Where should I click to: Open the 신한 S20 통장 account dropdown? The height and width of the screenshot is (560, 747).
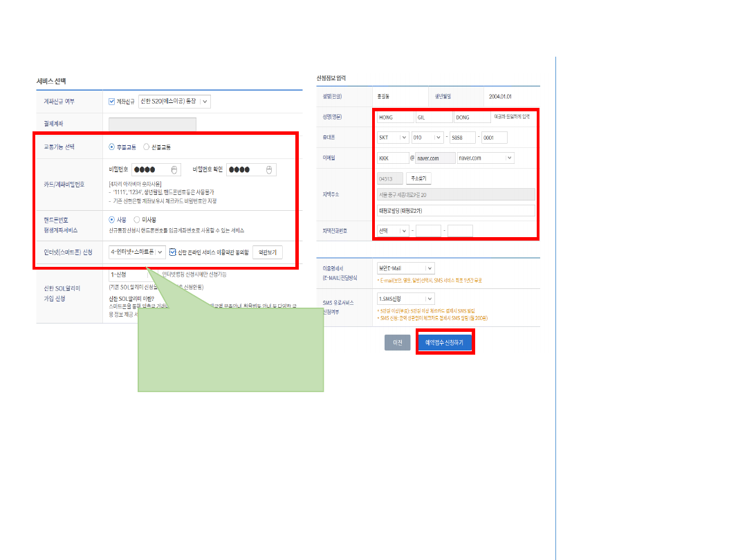pos(205,102)
